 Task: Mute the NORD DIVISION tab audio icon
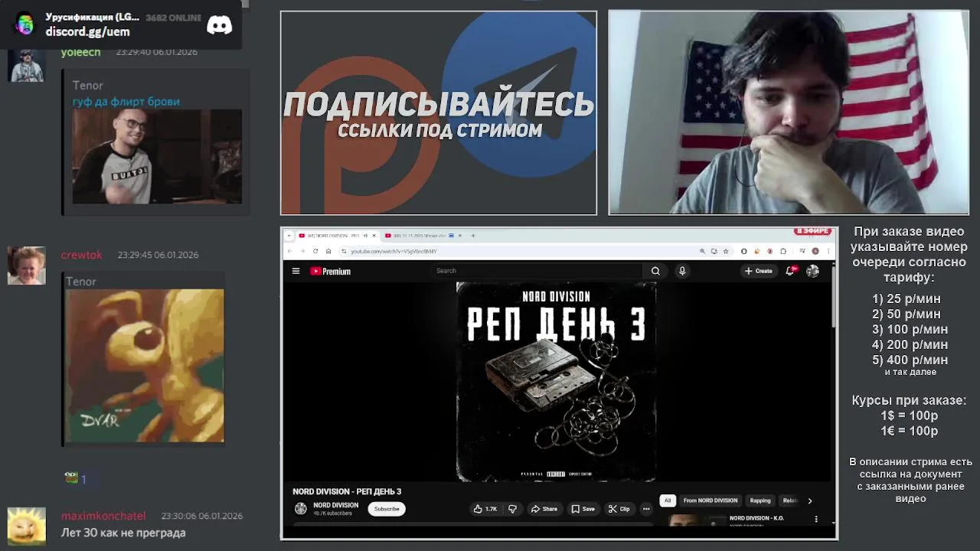coord(365,236)
